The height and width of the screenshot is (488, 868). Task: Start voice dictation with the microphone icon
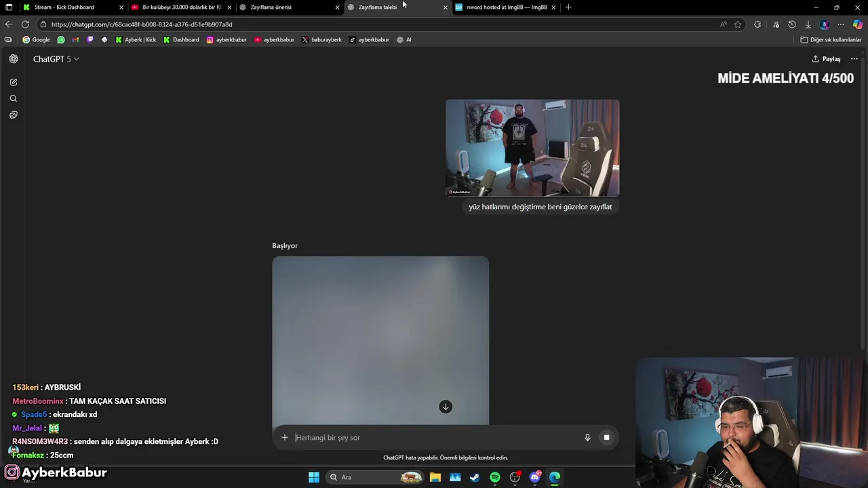[x=588, y=437]
